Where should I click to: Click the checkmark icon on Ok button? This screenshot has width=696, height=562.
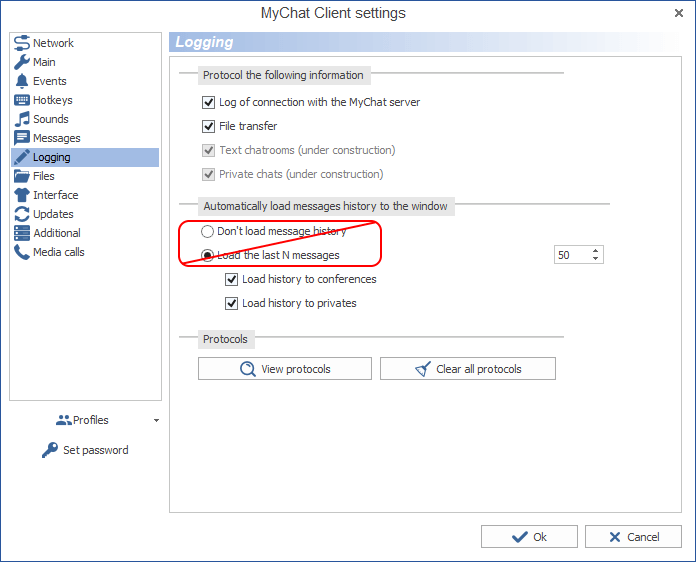coord(520,537)
